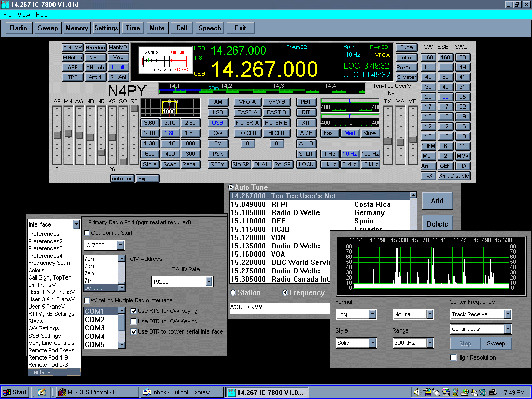This screenshot has height=399, width=532.
Task: Click Memory in the top toolbar
Action: (77, 28)
